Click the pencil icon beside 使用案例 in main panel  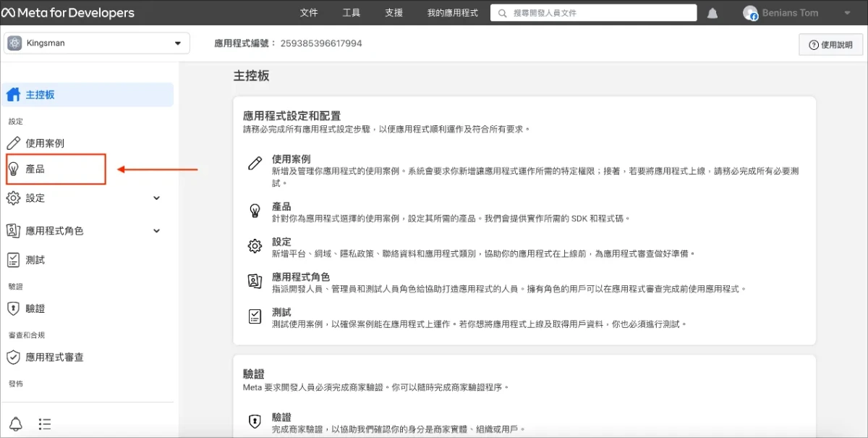(255, 163)
